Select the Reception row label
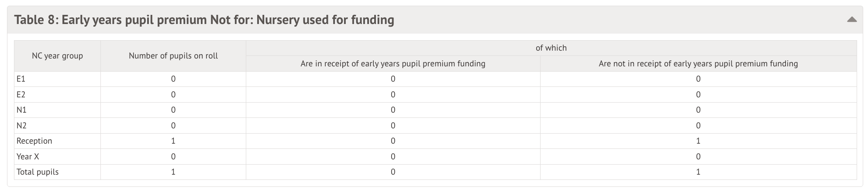The width and height of the screenshot is (868, 193). 34,141
